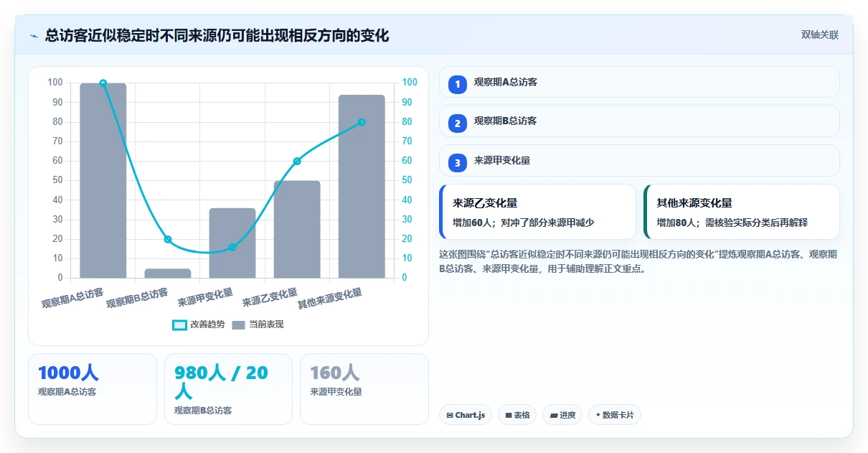The width and height of the screenshot is (868, 453).
Task: Click the chart title 总访客近似稳定时…
Action: click(217, 35)
